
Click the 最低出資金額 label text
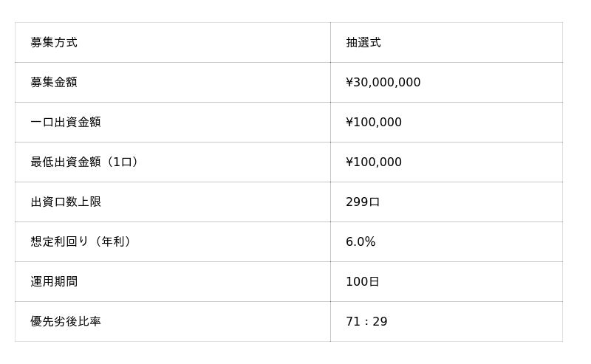pos(66,162)
